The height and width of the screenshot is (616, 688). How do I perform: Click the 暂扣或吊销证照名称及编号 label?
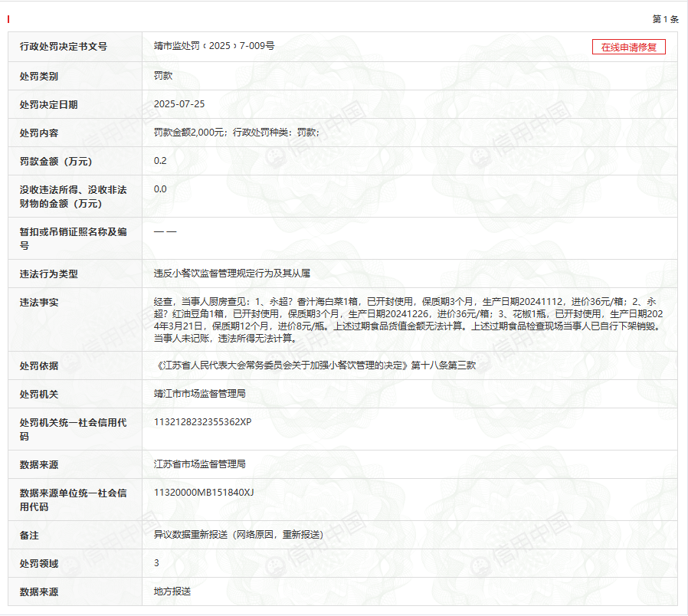[73, 239]
